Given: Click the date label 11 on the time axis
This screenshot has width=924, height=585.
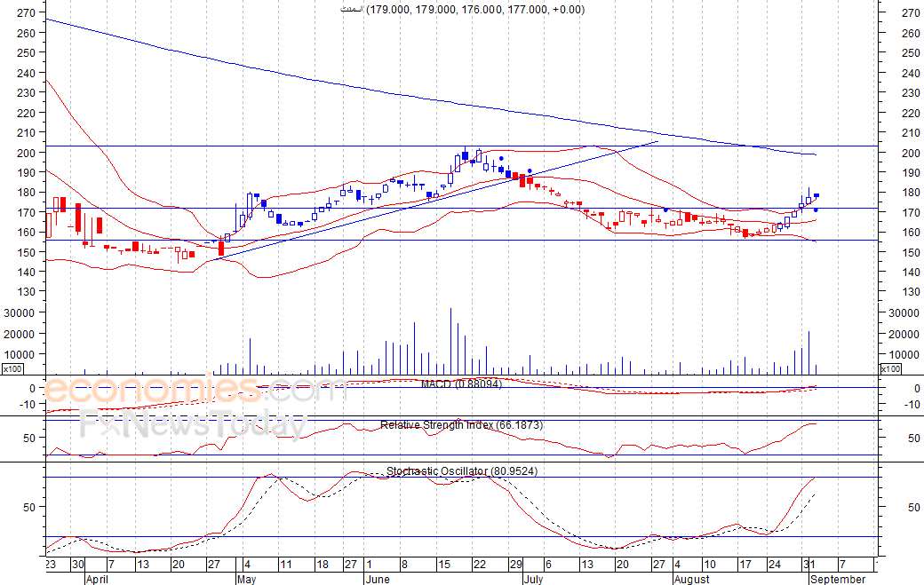Looking at the screenshot, I should click(286, 565).
